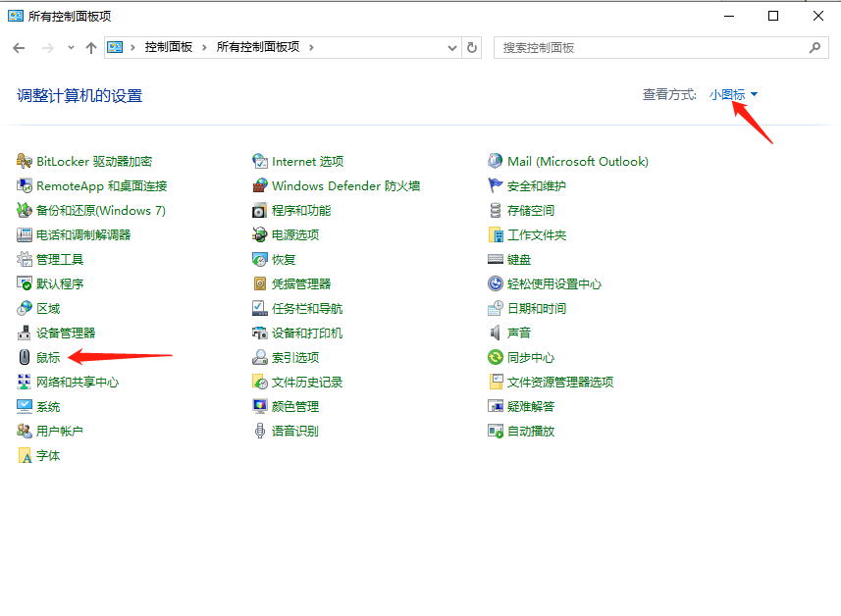The width and height of the screenshot is (841, 616).
Task: Click the address bar dropdown arrow
Action: pyautogui.click(x=451, y=46)
